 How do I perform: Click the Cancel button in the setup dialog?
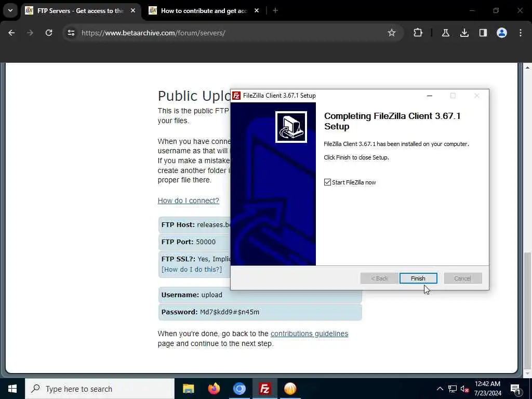(463, 278)
